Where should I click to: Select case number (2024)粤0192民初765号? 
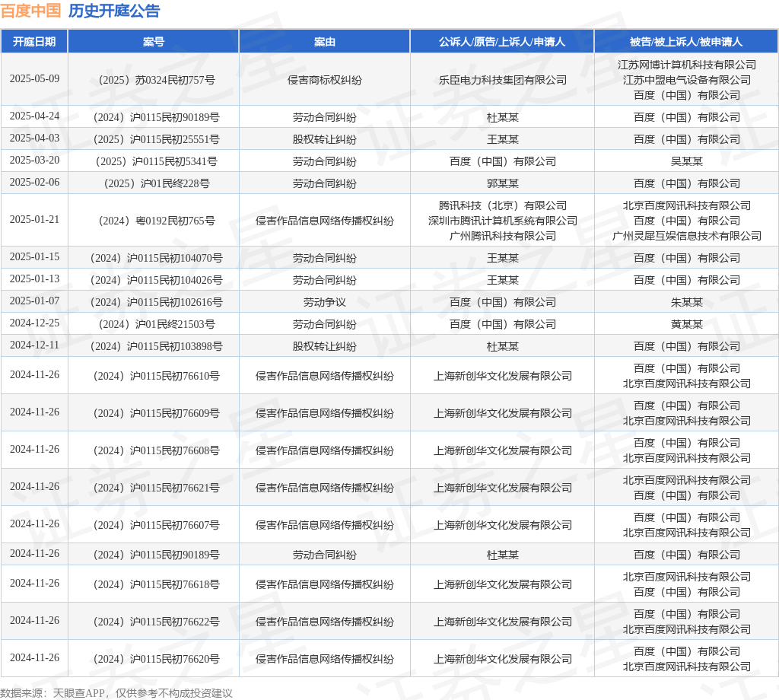pyautogui.click(x=157, y=221)
